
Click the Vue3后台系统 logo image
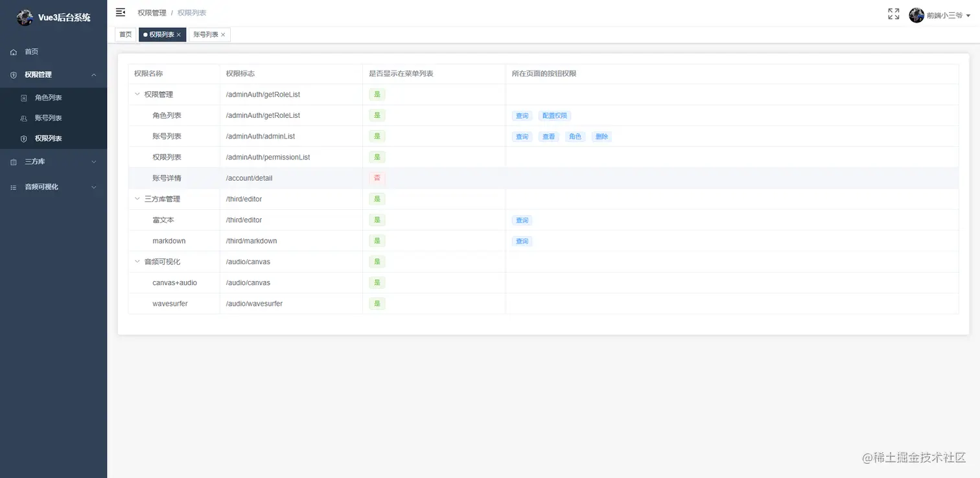25,17
